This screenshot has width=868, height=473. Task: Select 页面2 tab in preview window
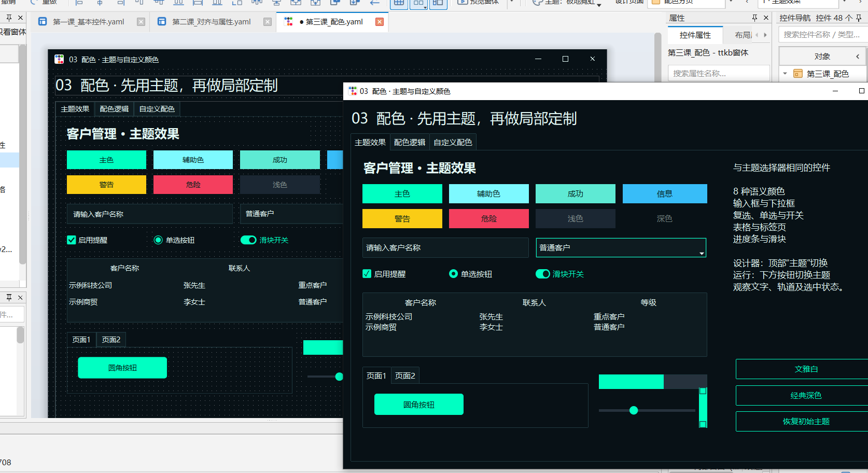405,375
